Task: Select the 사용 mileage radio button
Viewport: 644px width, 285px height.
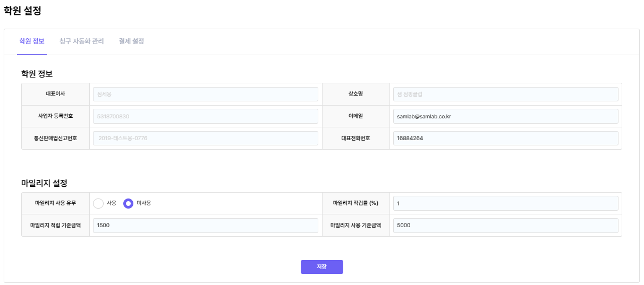Action: click(x=98, y=203)
